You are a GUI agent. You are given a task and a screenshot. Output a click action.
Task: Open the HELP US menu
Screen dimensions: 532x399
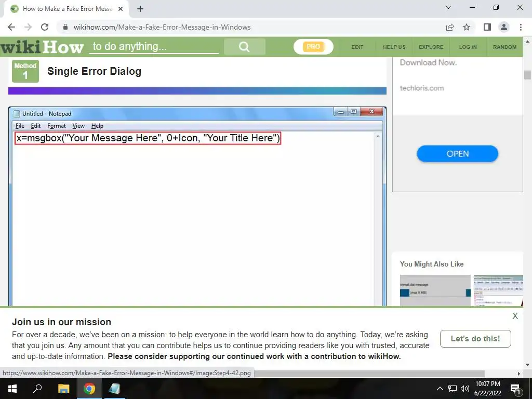click(x=394, y=47)
